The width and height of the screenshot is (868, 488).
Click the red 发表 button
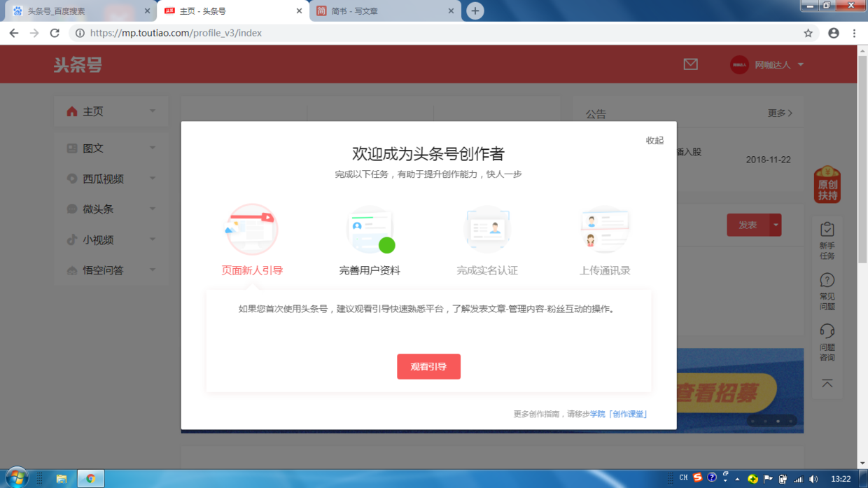[748, 225]
